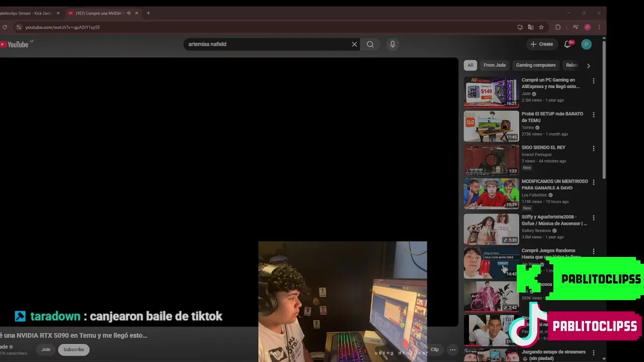Bookmark this page with the star icon
The height and width of the screenshot is (362, 644).
click(x=541, y=27)
